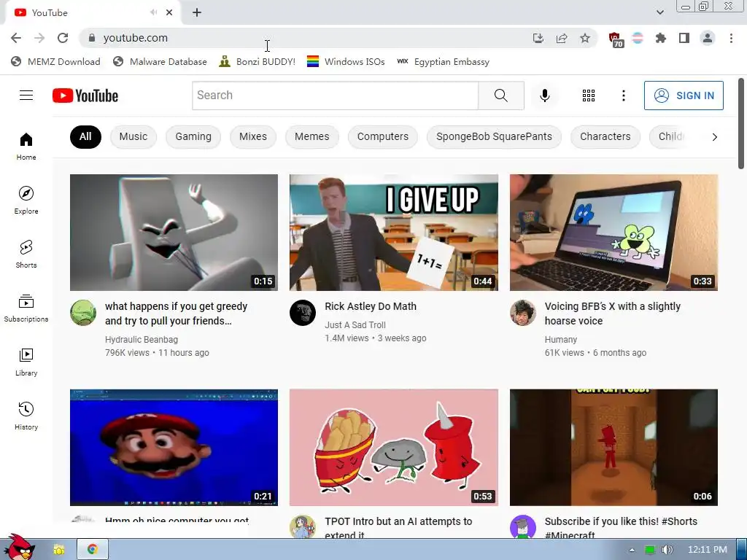This screenshot has width=747, height=560.
Task: Click the install app icon in address bar
Action: (x=538, y=38)
